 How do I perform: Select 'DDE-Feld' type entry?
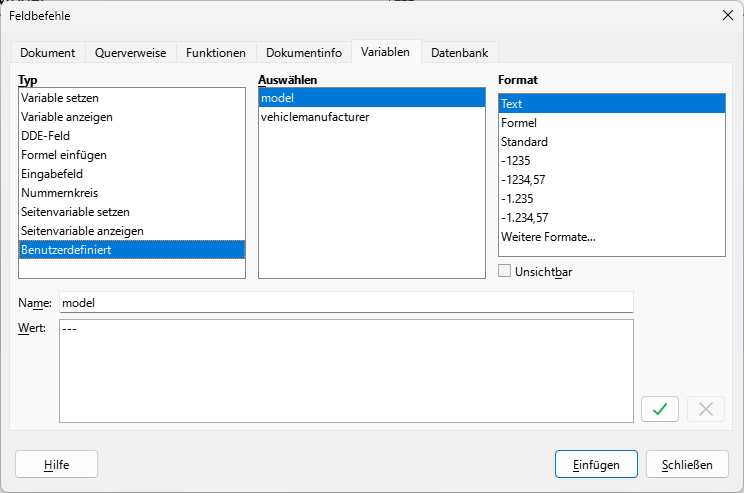(x=46, y=136)
